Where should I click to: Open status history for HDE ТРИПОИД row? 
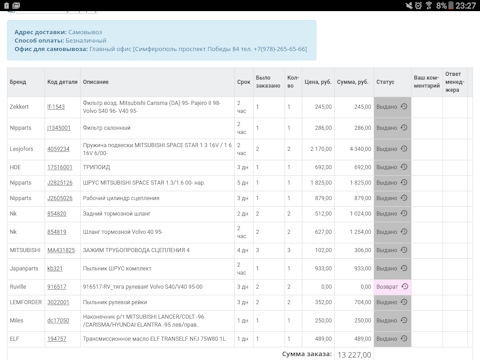tap(404, 167)
